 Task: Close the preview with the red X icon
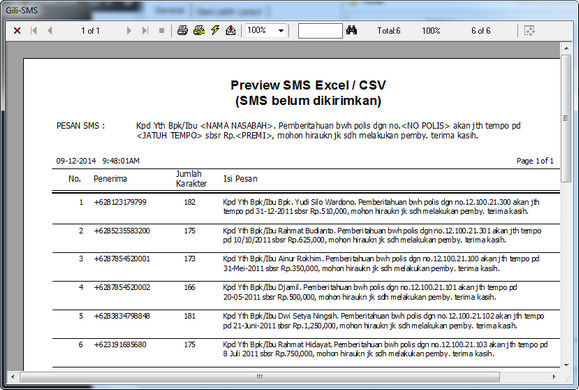pyautogui.click(x=17, y=31)
